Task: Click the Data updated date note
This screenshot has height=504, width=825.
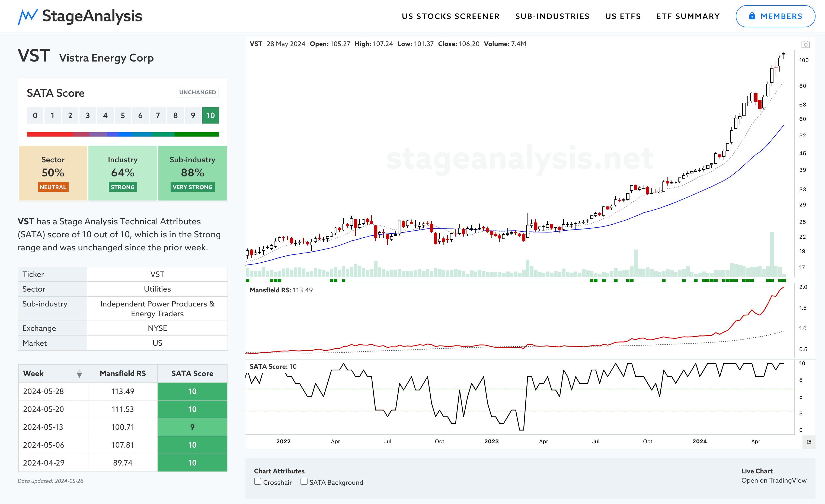Action: click(50, 481)
